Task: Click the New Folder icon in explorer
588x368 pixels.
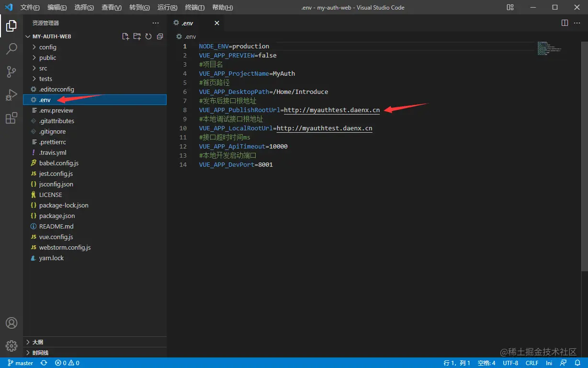Action: (137, 36)
